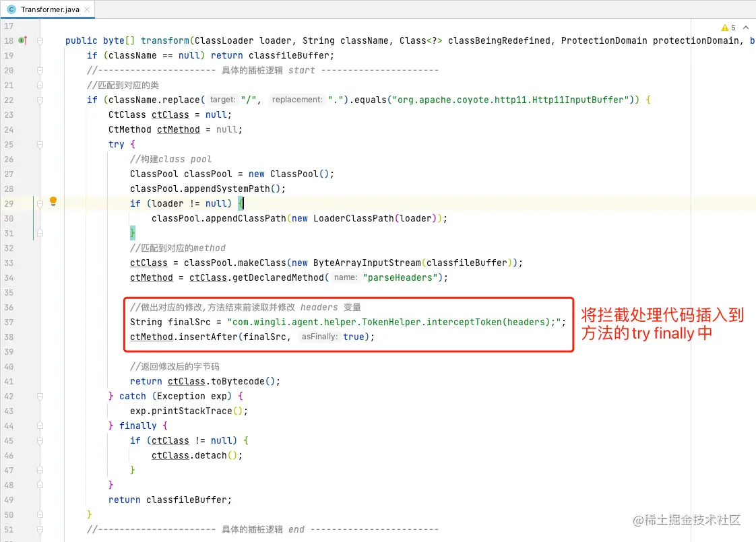The height and width of the screenshot is (542, 756).
Task: Click the 'asFinally:' parameter hint
Action: click(x=319, y=337)
